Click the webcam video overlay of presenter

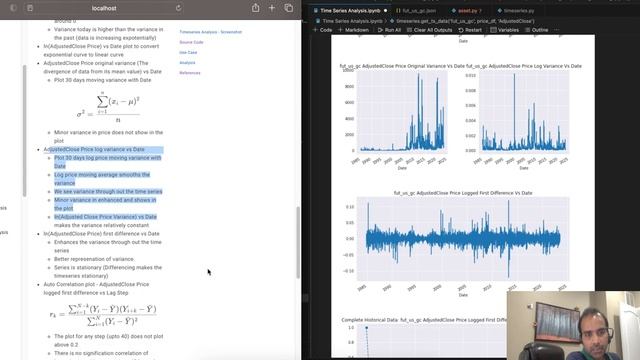coord(573,325)
